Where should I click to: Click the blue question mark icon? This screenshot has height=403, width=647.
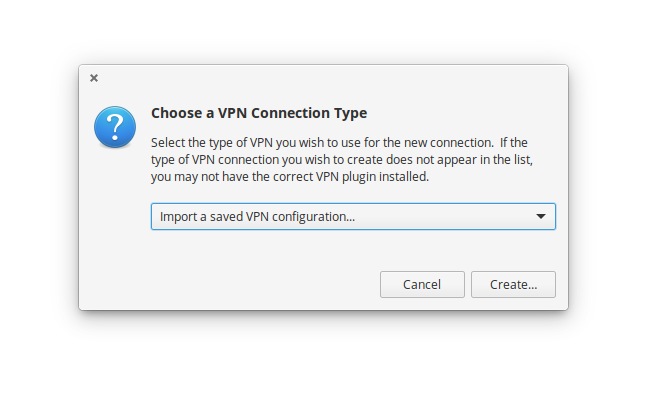pyautogui.click(x=115, y=127)
